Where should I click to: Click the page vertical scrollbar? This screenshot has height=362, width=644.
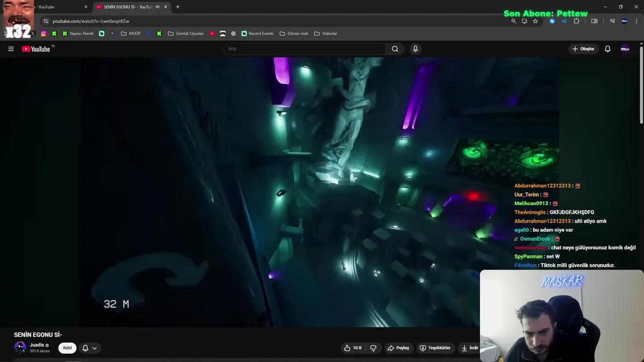coord(641,85)
